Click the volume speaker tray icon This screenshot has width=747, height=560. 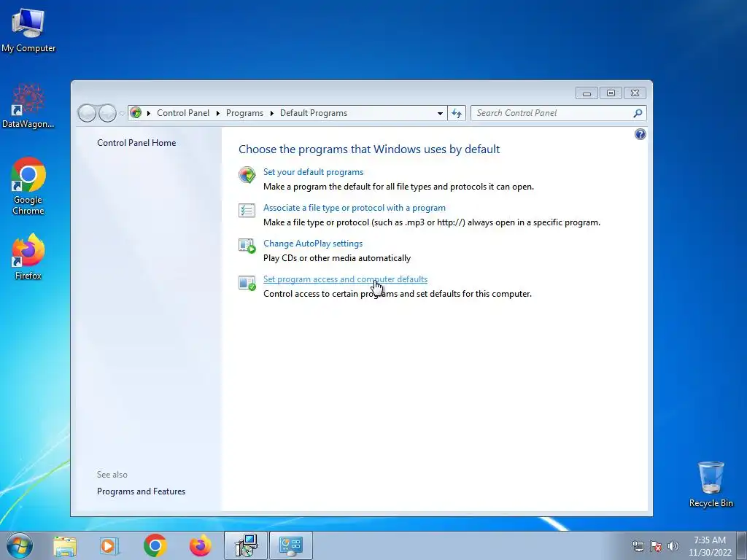point(673,546)
